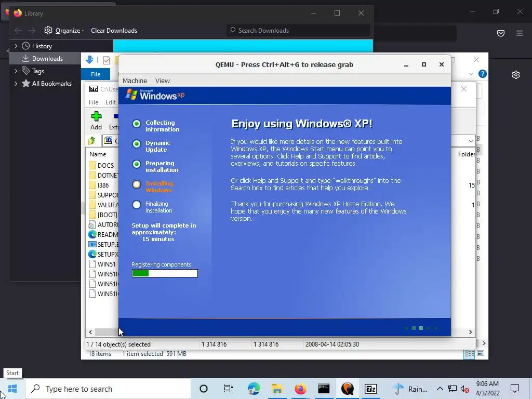
Task: Expand the History tree item
Action: click(16, 46)
